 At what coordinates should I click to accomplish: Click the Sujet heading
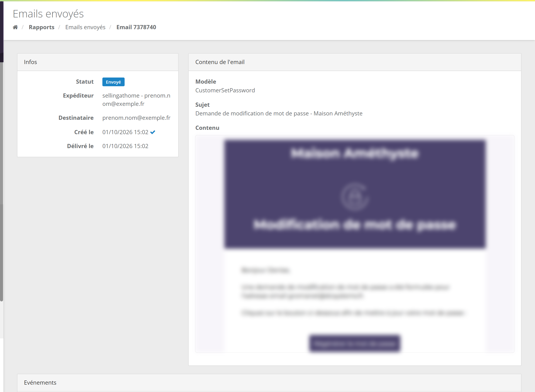(x=202, y=105)
